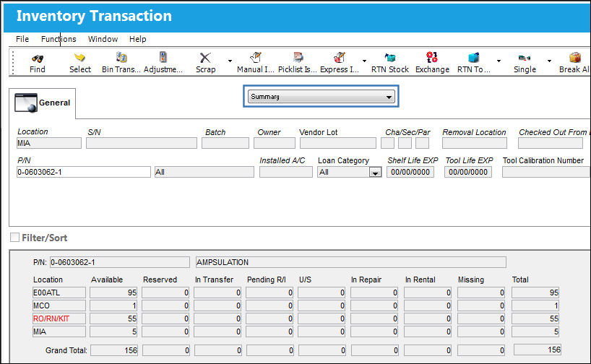Click the Tool Calibration Number field
The width and height of the screenshot is (591, 364).
(x=546, y=172)
